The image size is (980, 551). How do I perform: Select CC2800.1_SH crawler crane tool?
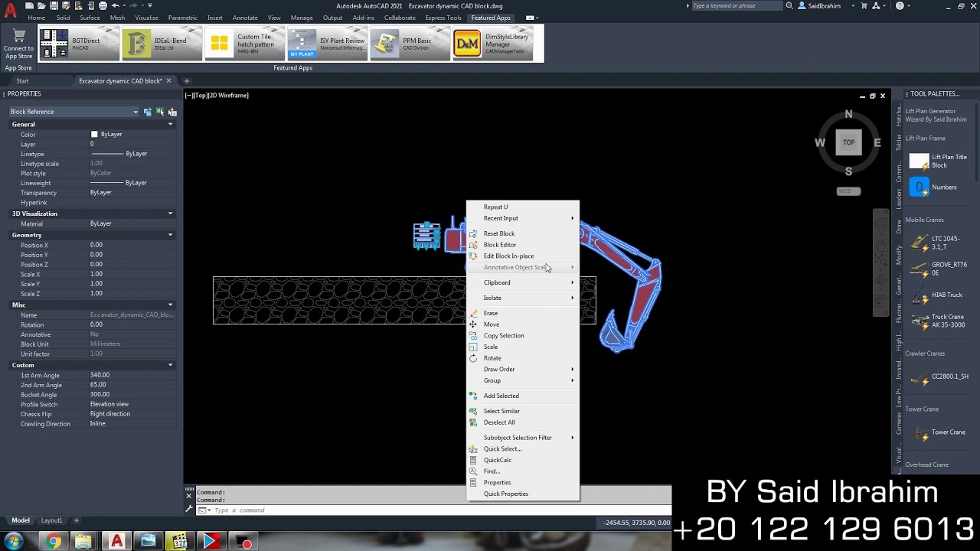tap(939, 377)
